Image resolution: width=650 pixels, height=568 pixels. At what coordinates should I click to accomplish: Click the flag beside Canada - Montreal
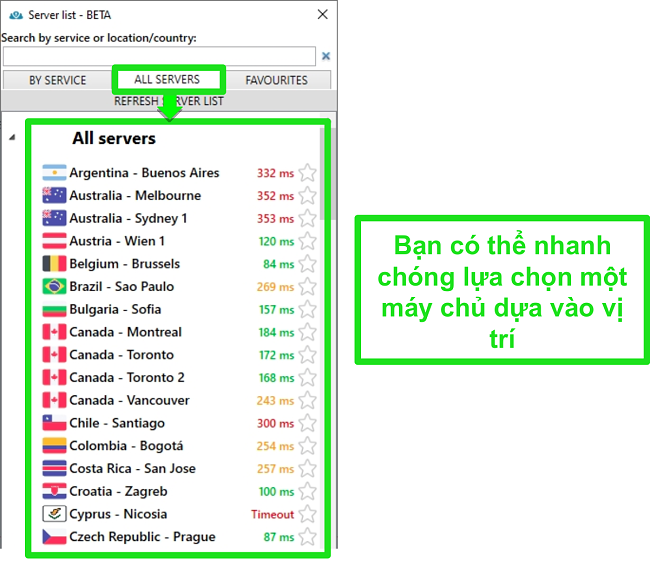[54, 332]
